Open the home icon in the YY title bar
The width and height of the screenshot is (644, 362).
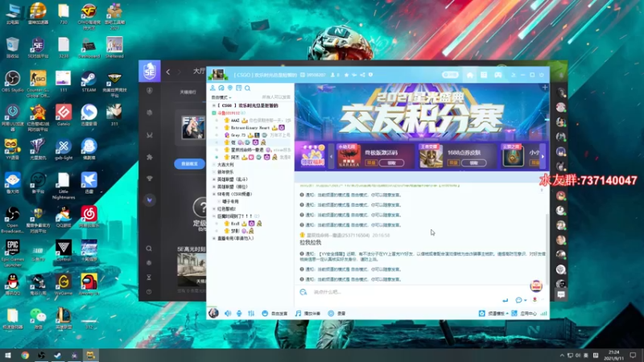(x=470, y=75)
